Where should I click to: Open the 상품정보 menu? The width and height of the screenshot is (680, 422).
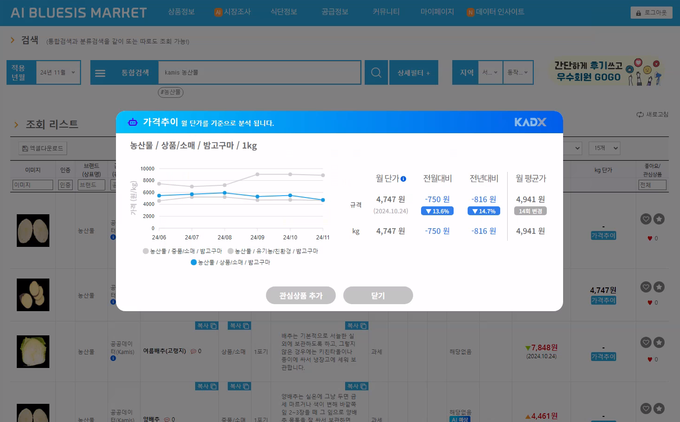(181, 12)
